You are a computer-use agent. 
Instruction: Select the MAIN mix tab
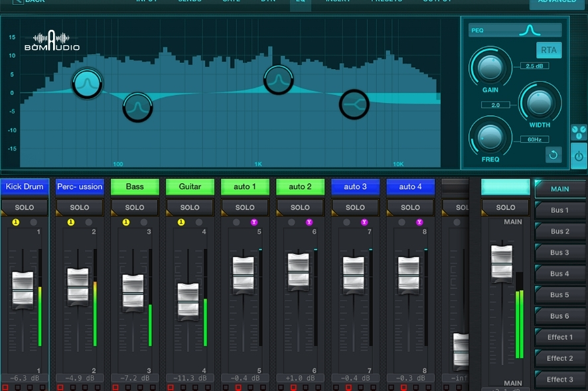560,189
